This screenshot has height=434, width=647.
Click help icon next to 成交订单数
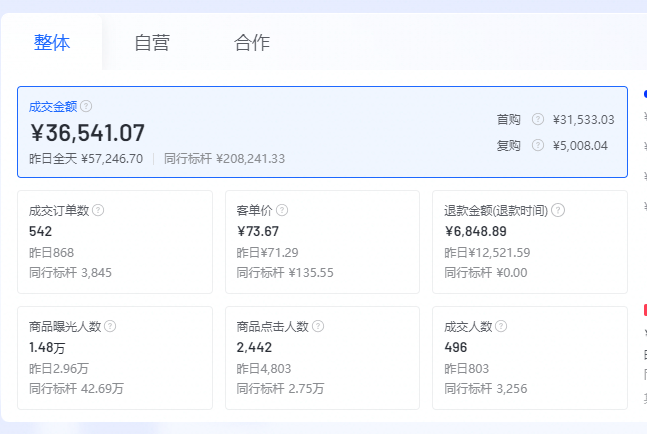pos(98,210)
